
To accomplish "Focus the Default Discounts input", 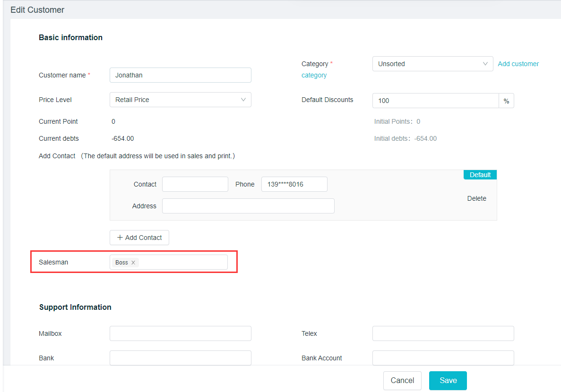I will coord(435,101).
